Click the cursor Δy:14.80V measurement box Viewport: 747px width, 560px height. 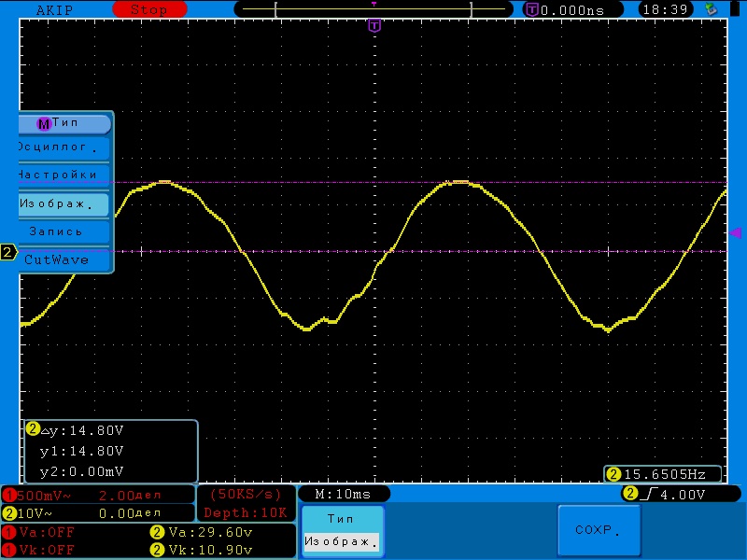pos(110,451)
